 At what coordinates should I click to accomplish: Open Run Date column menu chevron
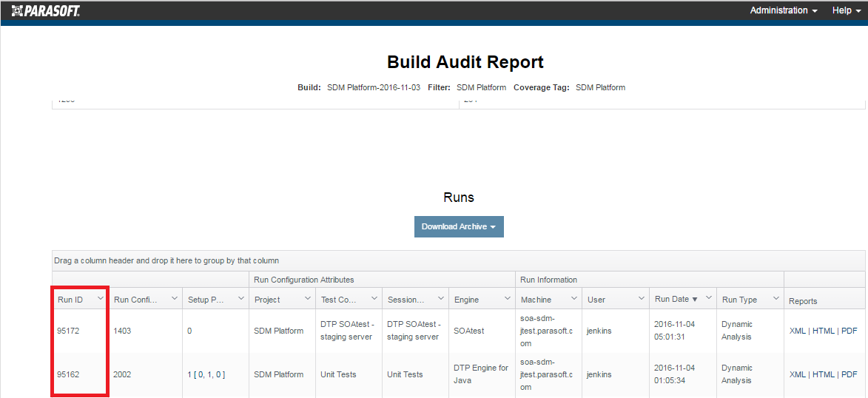point(708,298)
